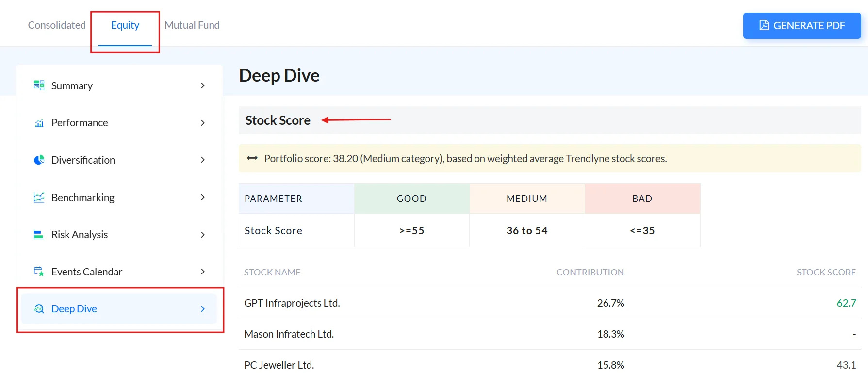Click GPT Infraprojects Ltd. stock name

[x=292, y=303]
